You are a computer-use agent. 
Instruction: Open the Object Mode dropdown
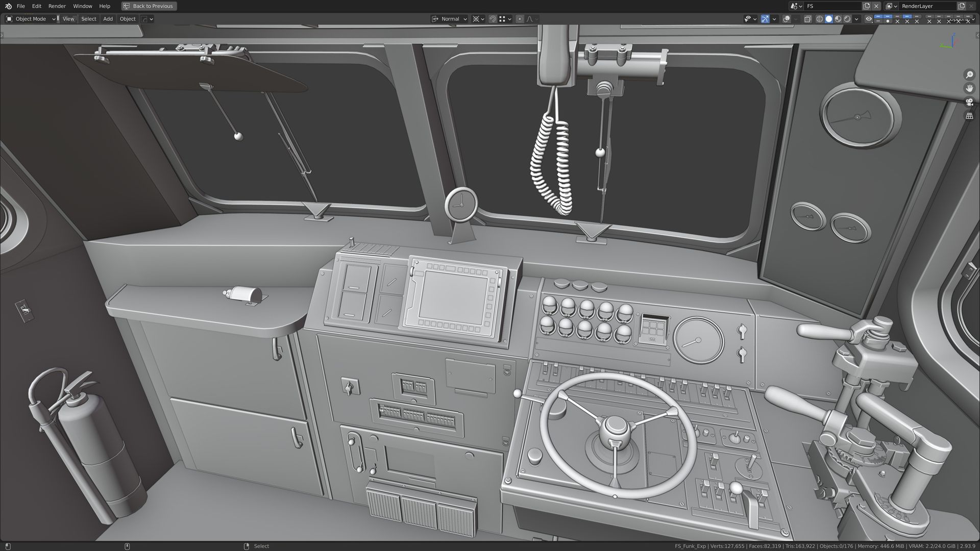31,19
